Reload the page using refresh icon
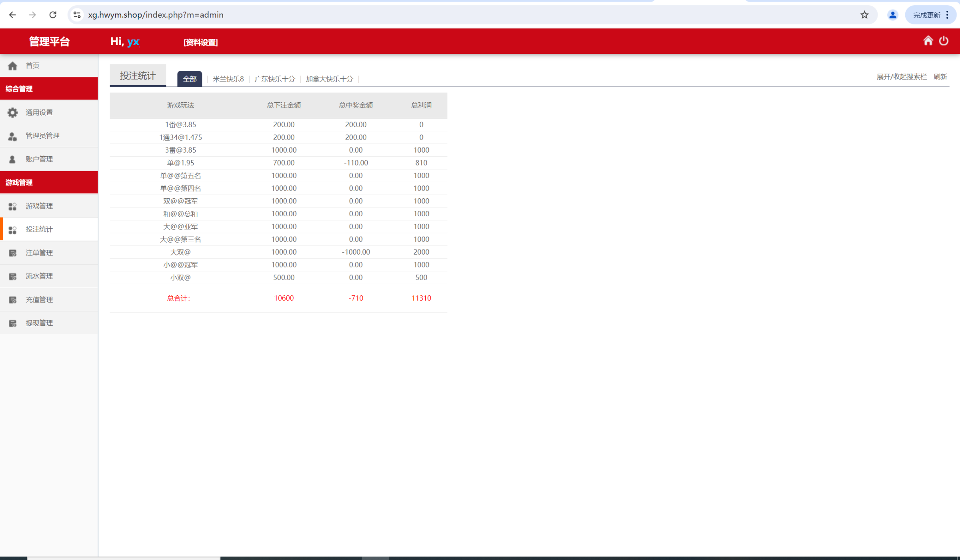 coord(53,15)
